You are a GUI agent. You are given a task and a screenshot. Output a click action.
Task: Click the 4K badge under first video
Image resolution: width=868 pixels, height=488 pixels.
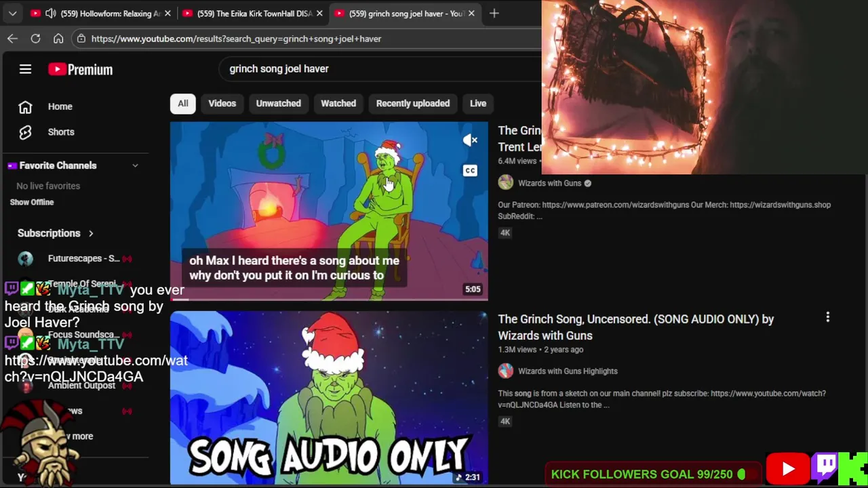point(505,232)
